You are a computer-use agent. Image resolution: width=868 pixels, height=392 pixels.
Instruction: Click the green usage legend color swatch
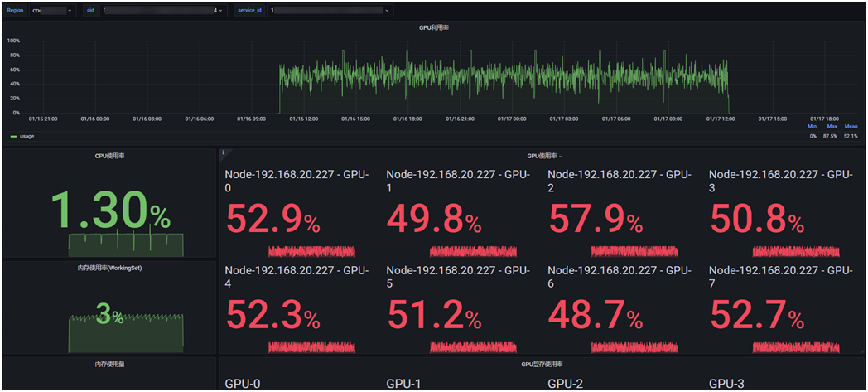click(13, 136)
